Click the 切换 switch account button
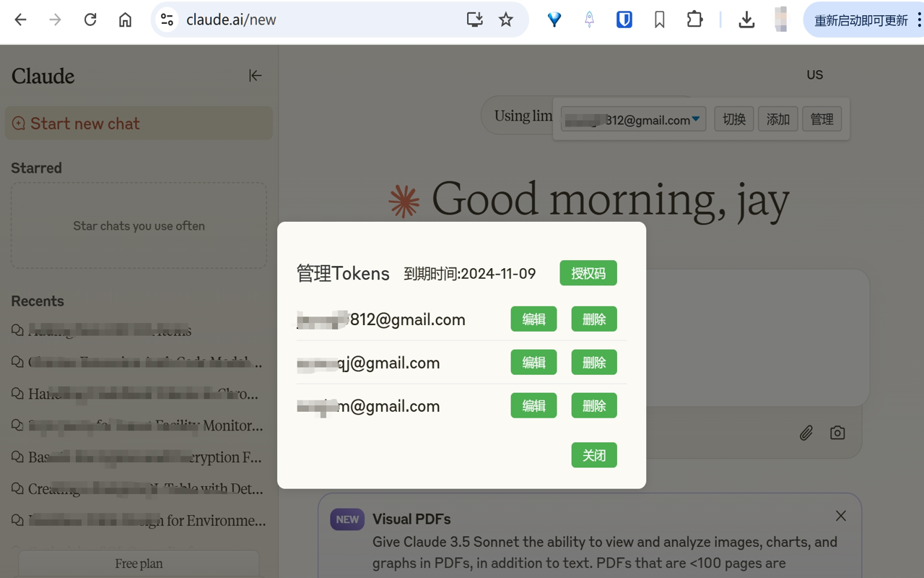Screen dimensions: 924x578 click(x=734, y=119)
